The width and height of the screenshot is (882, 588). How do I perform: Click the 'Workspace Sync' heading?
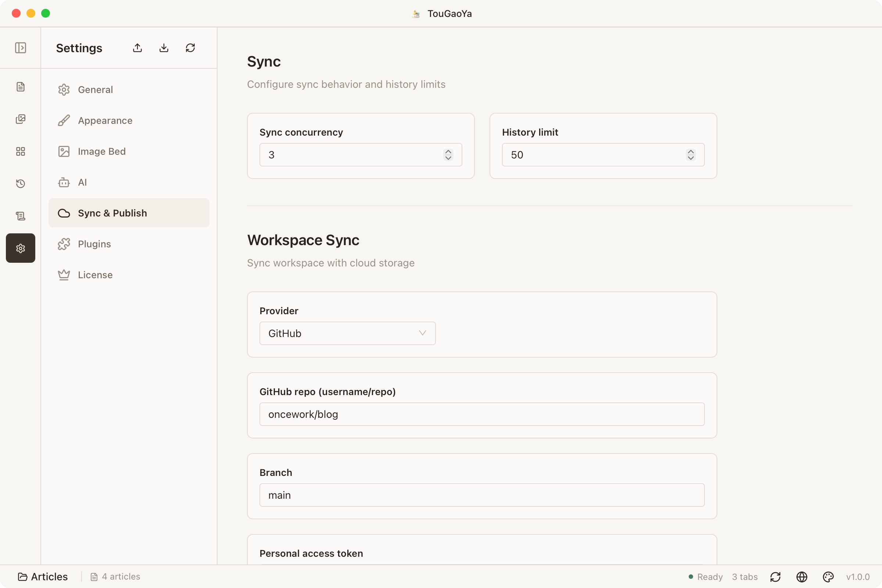click(x=303, y=240)
